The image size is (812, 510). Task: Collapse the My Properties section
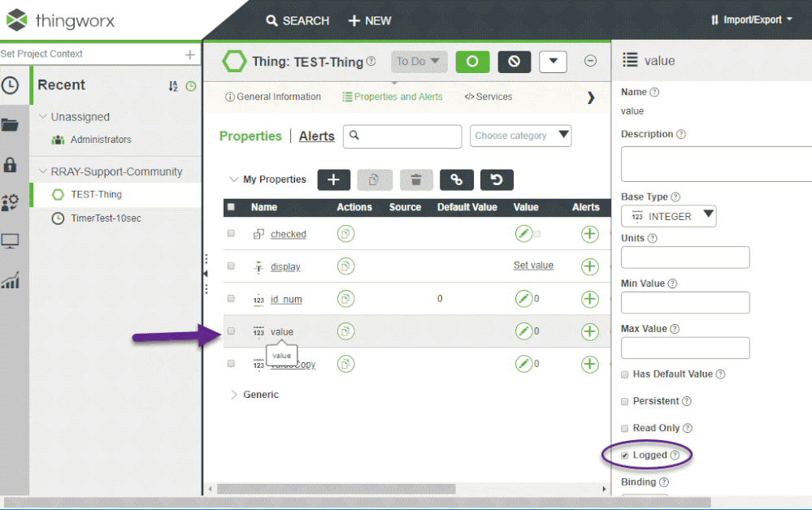coord(233,179)
